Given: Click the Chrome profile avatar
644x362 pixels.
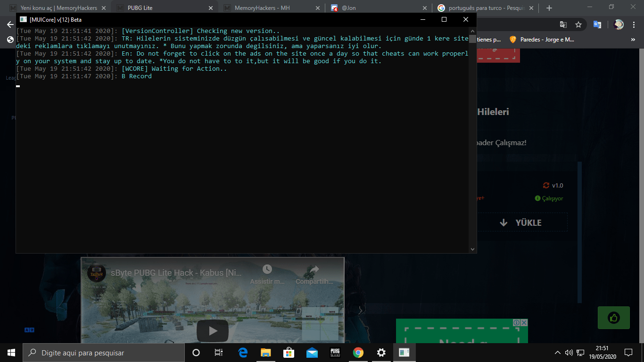Looking at the screenshot, I should (x=619, y=25).
